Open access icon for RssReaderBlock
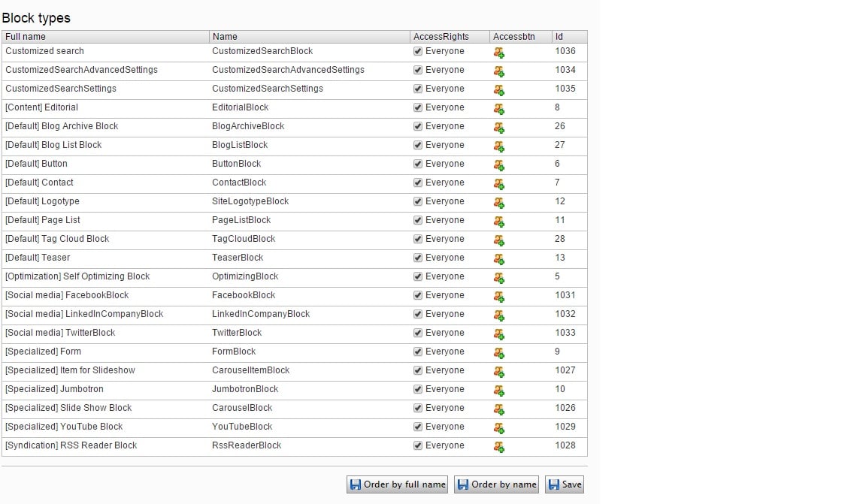 [x=498, y=447]
